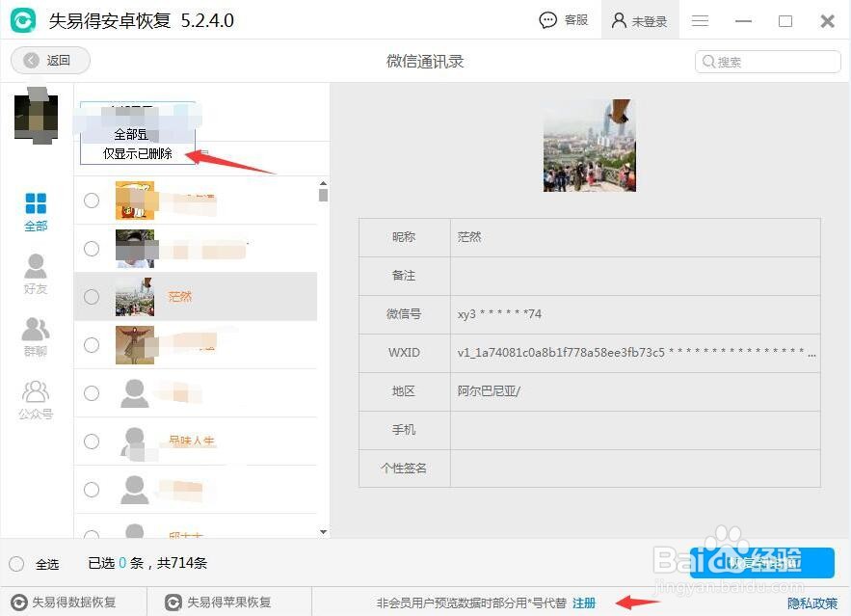The height and width of the screenshot is (616, 851).
Task: Select the second contact's radio button
Action: click(x=92, y=249)
